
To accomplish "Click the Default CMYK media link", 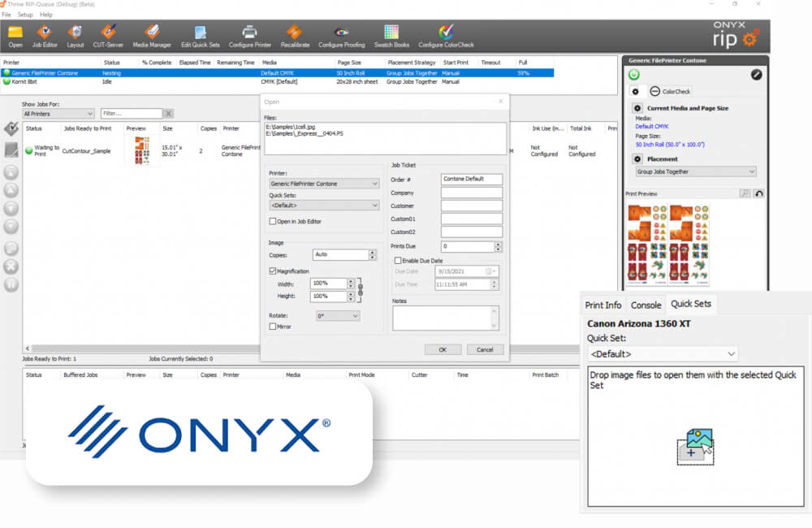I will (x=651, y=127).
